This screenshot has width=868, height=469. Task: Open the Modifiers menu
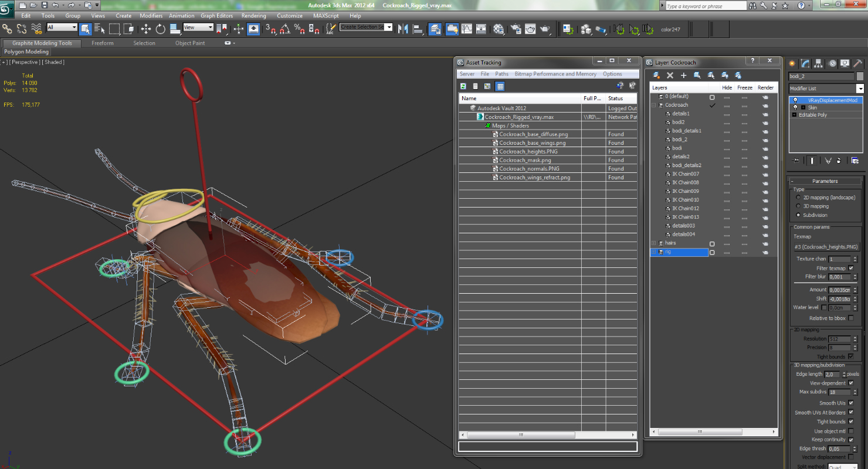(x=151, y=16)
